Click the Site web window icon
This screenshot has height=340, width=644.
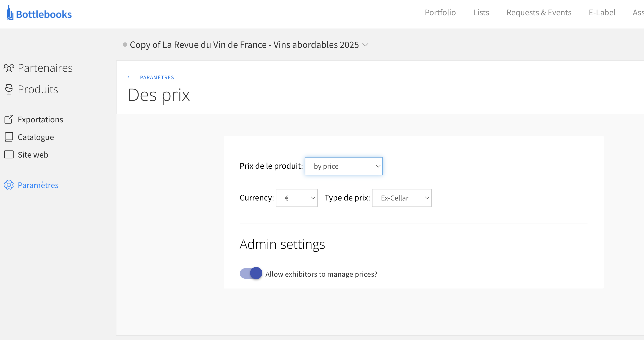pyautogui.click(x=9, y=155)
